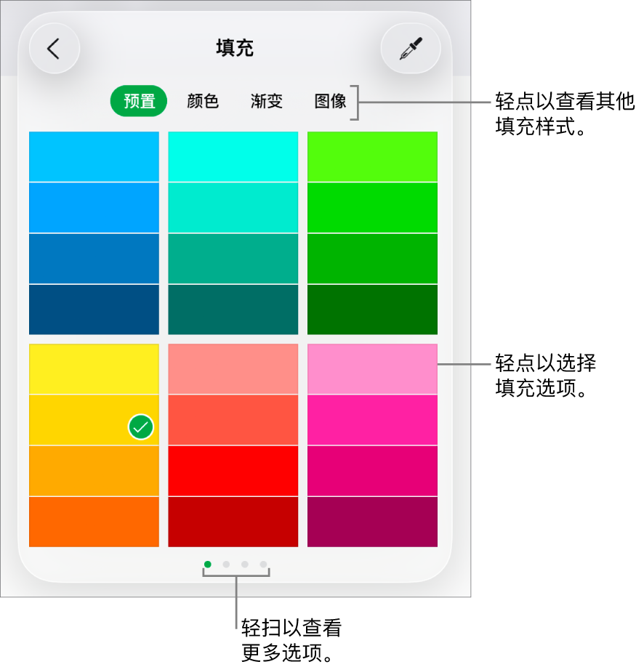644x667 pixels.
Task: Pick the orange swatch in bottom-left corner
Action: pos(93,522)
